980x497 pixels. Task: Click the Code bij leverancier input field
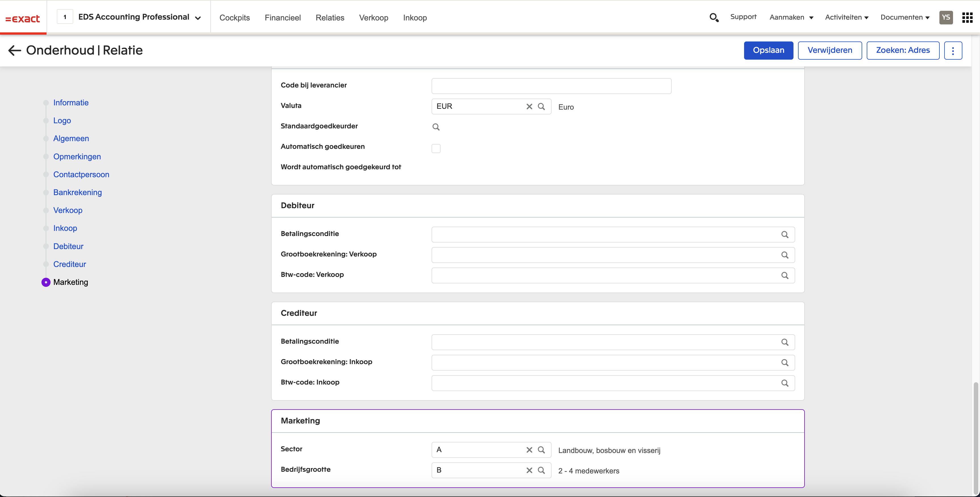[551, 86]
